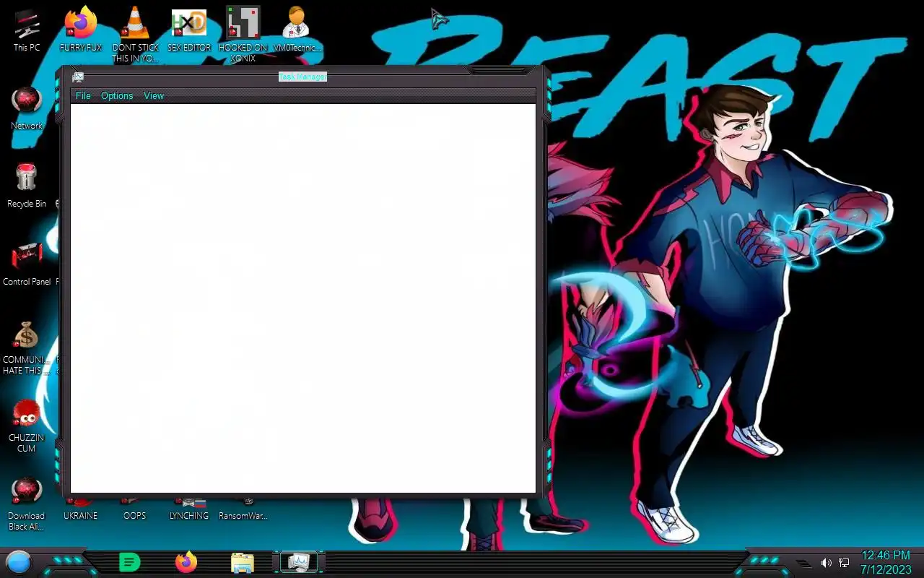Open the View menu in Task Manager

(x=154, y=96)
